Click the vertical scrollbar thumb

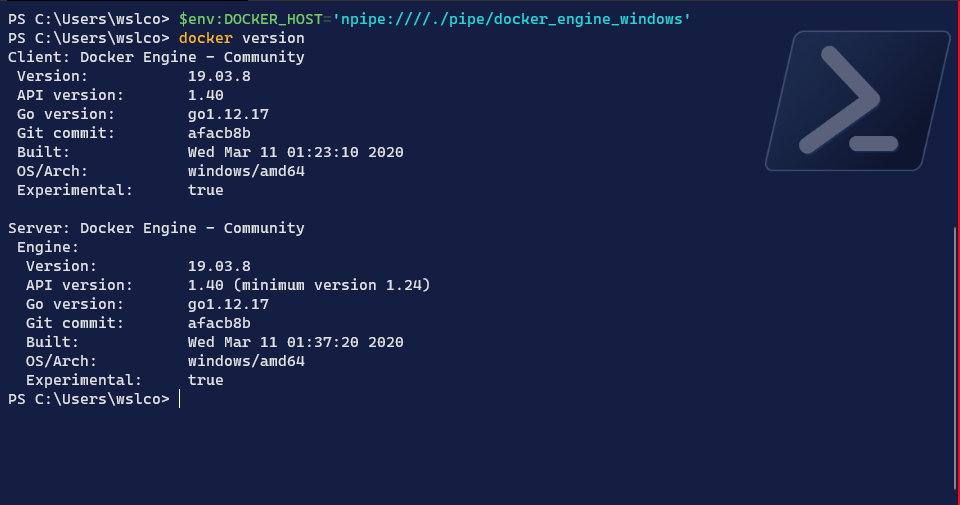click(x=955, y=360)
